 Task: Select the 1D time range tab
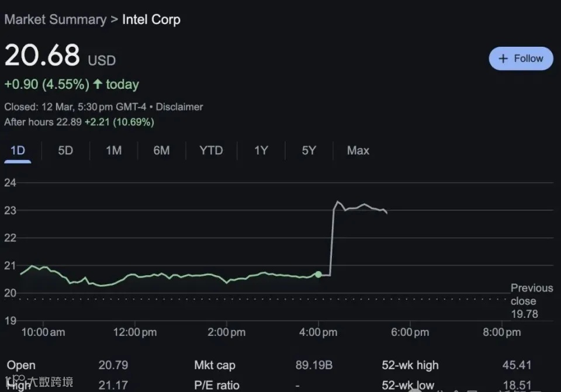pos(18,151)
